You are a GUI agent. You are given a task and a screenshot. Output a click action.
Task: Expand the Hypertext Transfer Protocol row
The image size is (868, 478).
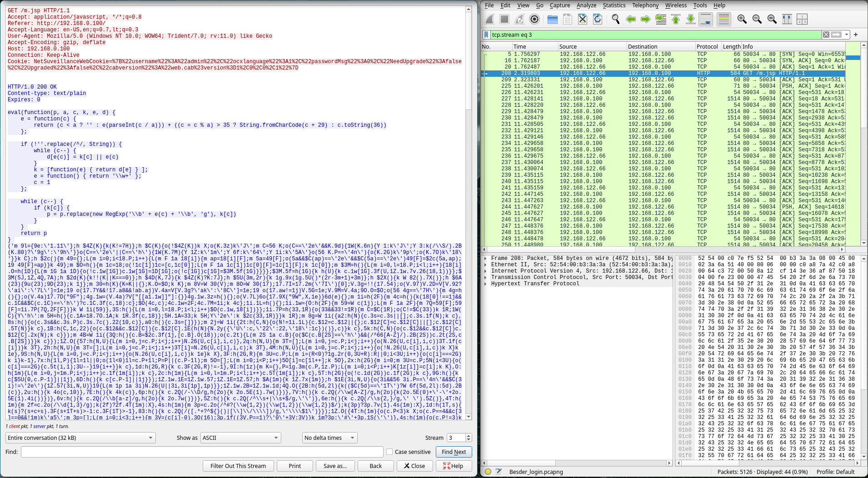tap(486, 284)
